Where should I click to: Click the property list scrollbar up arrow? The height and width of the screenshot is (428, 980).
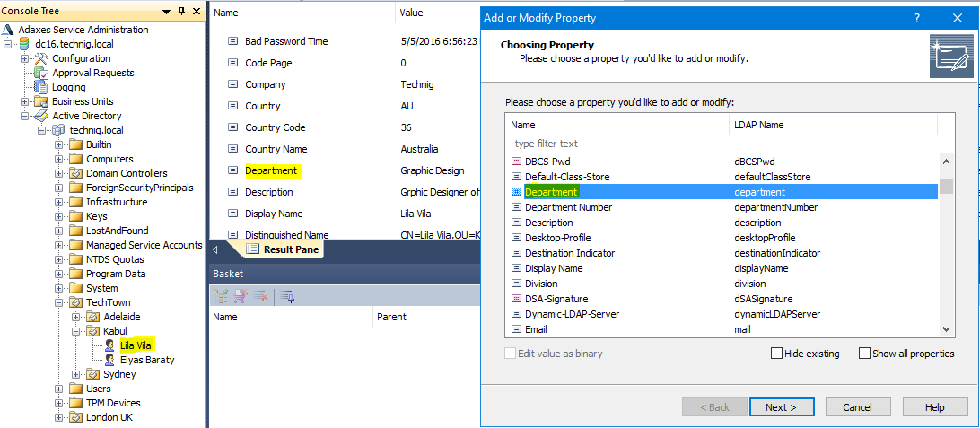(x=946, y=162)
